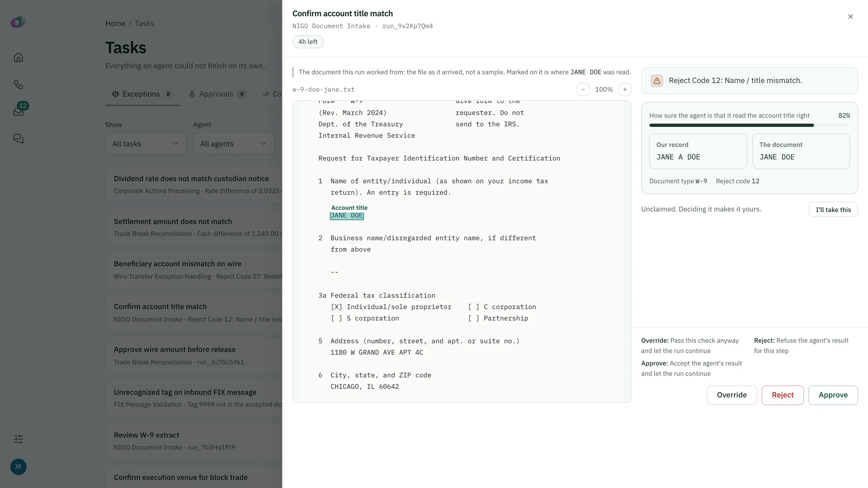Click the 100% zoom level value
868x488 pixels.
(x=604, y=90)
